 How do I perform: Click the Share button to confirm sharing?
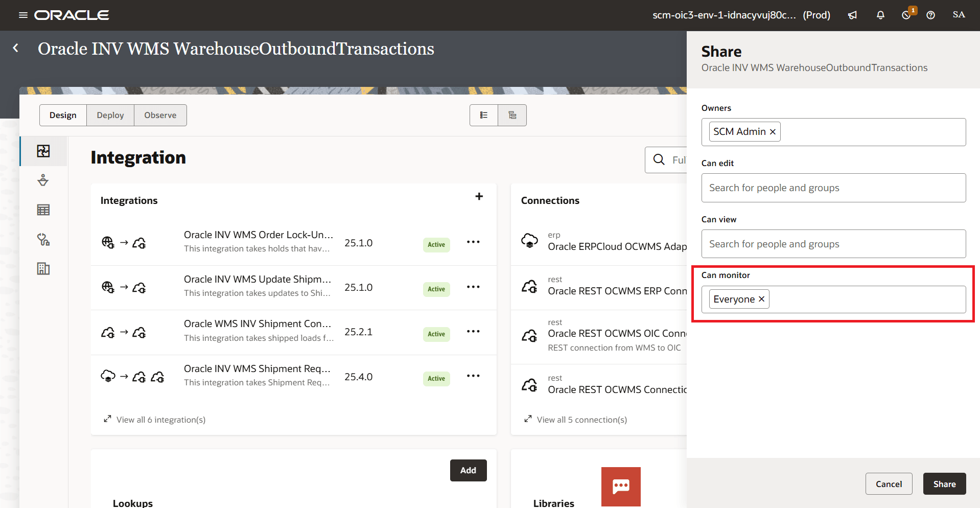944,483
